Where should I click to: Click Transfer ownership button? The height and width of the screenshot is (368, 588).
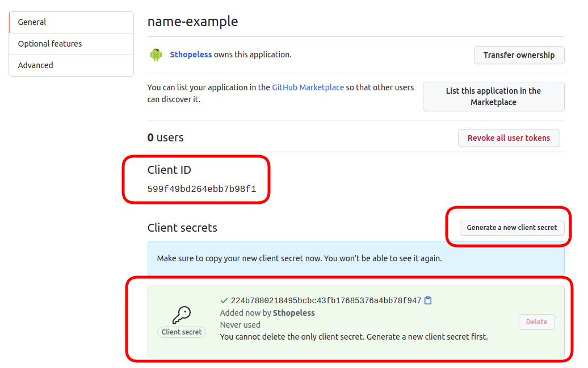point(519,55)
